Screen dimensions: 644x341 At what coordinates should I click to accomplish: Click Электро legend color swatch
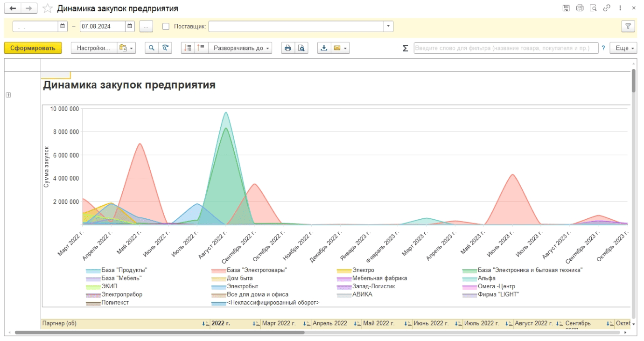click(344, 271)
